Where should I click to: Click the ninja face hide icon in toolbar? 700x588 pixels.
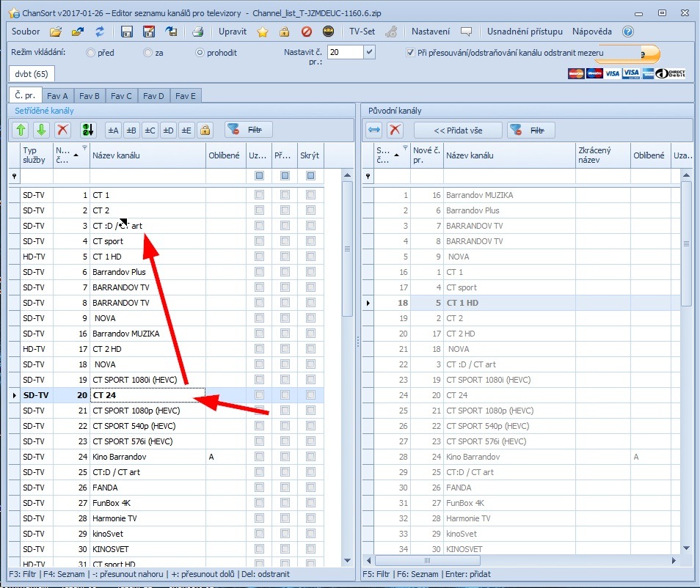click(328, 32)
